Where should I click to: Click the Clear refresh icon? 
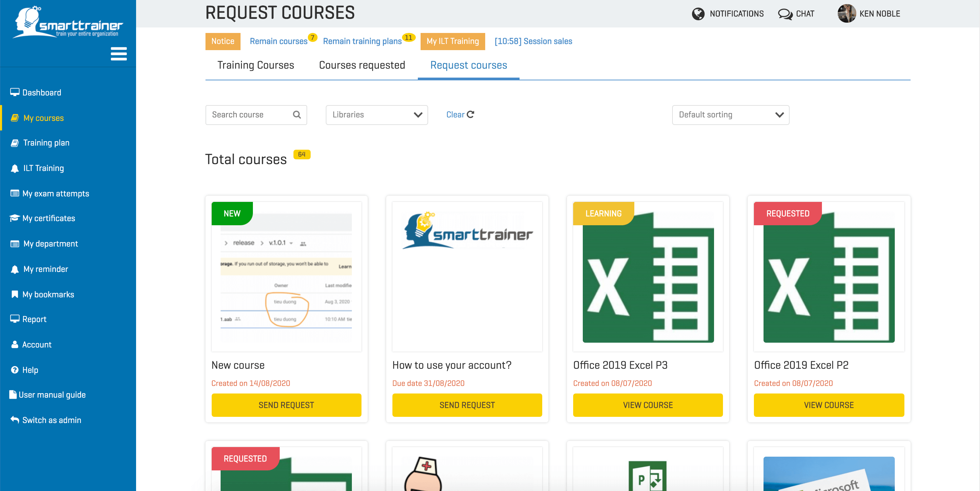[471, 114]
